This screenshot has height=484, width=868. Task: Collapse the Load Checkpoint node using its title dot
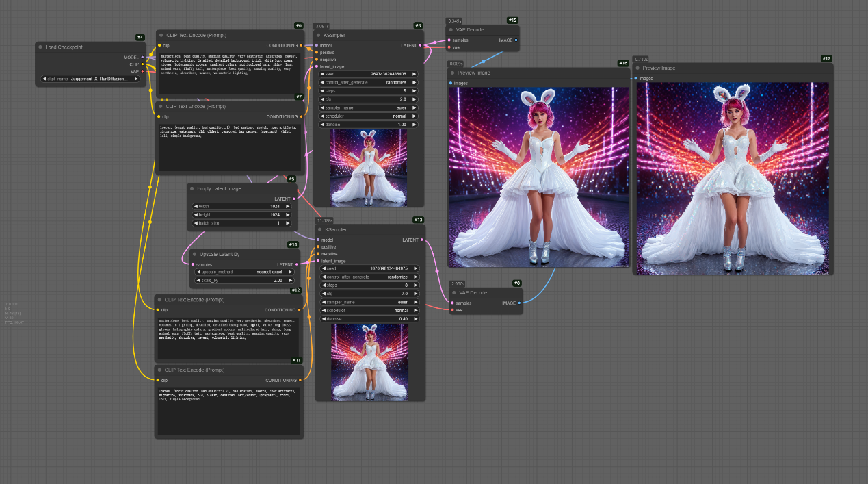tap(41, 47)
